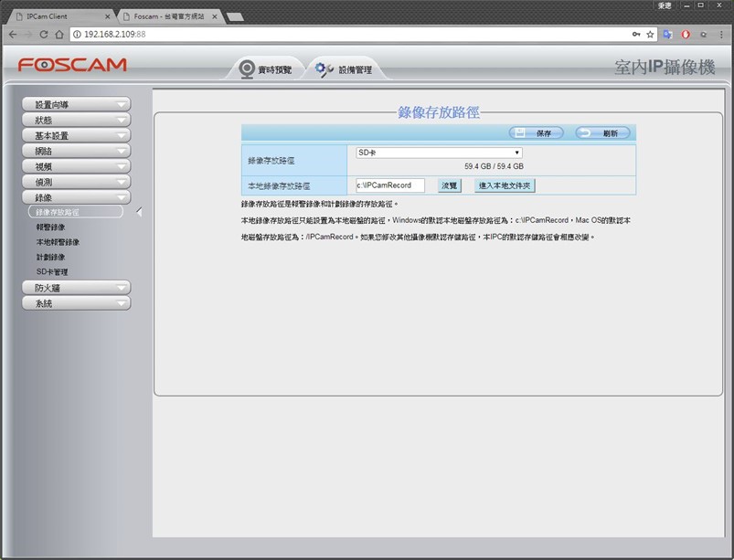The width and height of the screenshot is (734, 560).
Task: Click the 室內IP攝像機 title text
Action: 665,67
